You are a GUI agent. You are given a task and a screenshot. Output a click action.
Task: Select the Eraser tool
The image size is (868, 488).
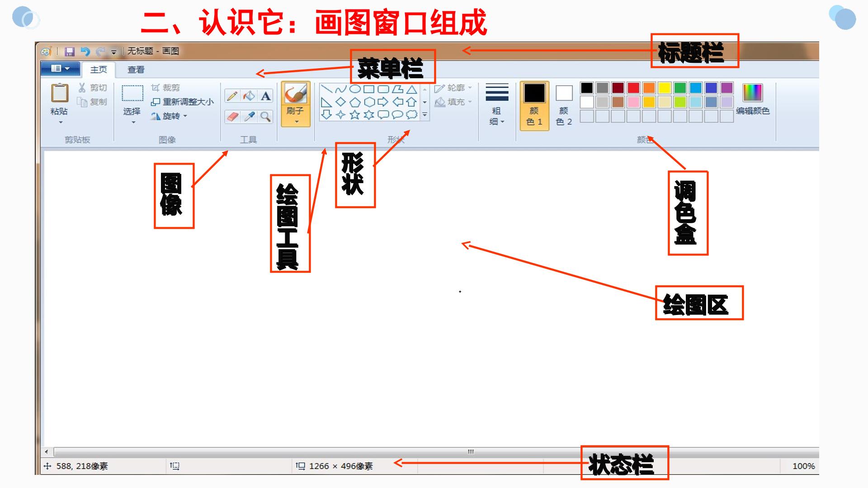click(x=232, y=117)
